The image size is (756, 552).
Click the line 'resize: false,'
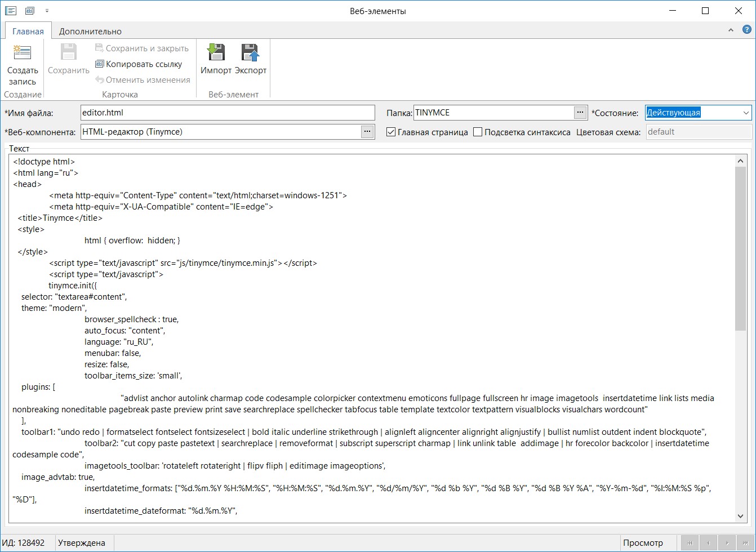pyautogui.click(x=106, y=364)
